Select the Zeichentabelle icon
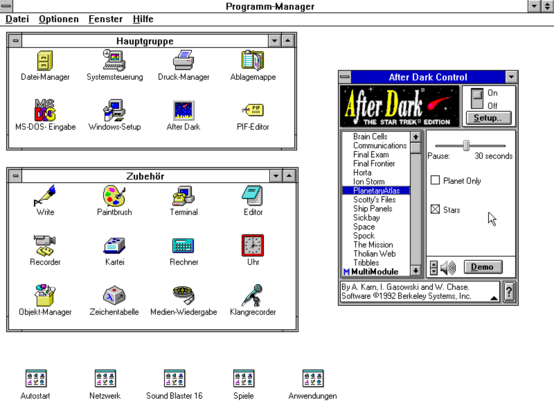The image size is (554, 416). pos(114,295)
